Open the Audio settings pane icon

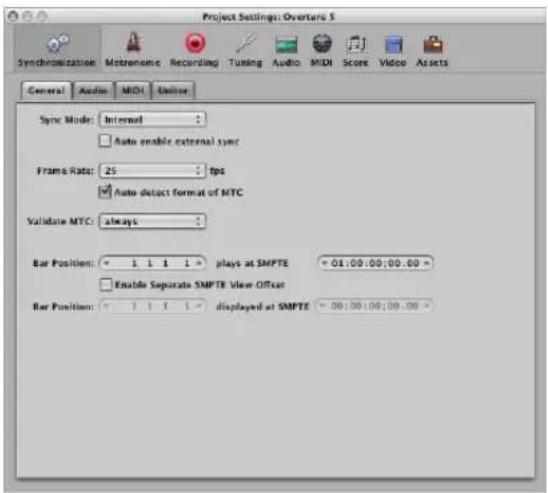[286, 50]
